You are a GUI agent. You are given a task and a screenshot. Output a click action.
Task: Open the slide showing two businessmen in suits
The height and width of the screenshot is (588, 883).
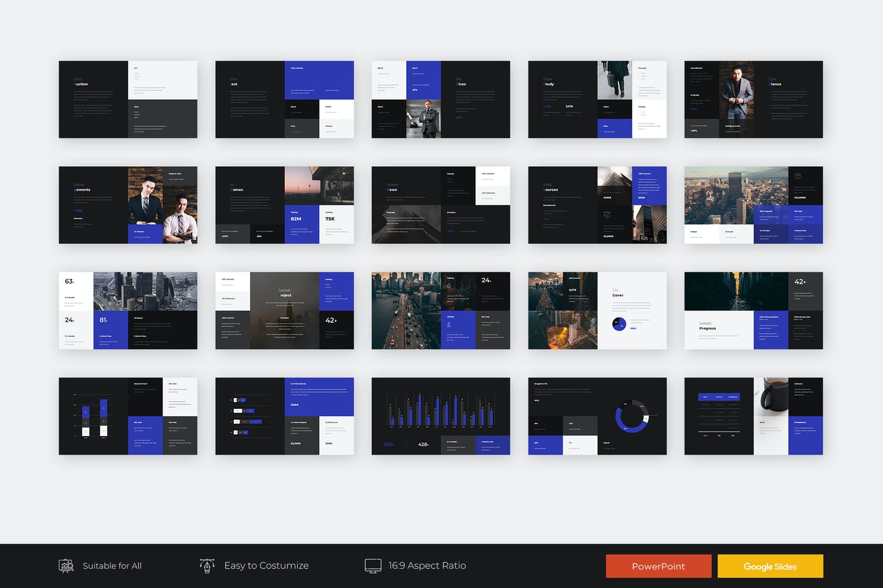point(128,205)
